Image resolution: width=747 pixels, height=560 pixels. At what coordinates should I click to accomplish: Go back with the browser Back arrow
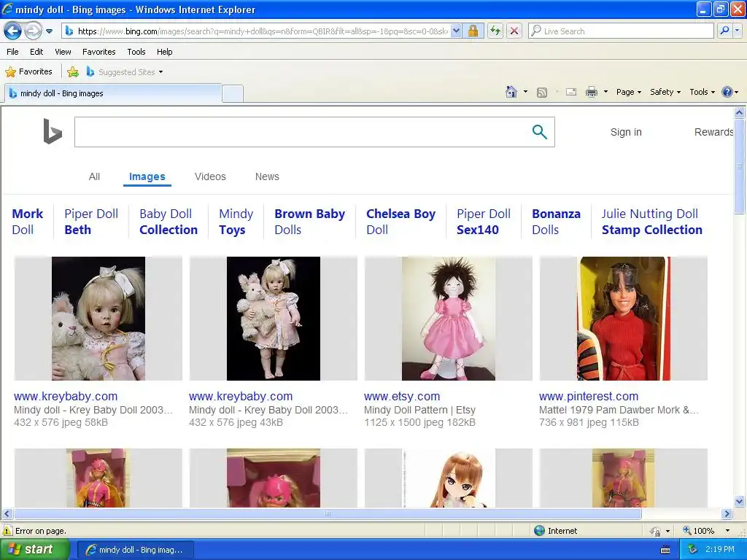point(13,31)
